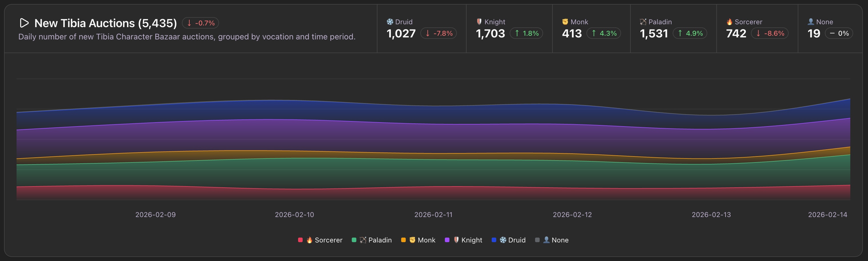Click the blue Druid legend color swatch
Image resolution: width=868 pixels, height=261 pixels.
(x=494, y=240)
